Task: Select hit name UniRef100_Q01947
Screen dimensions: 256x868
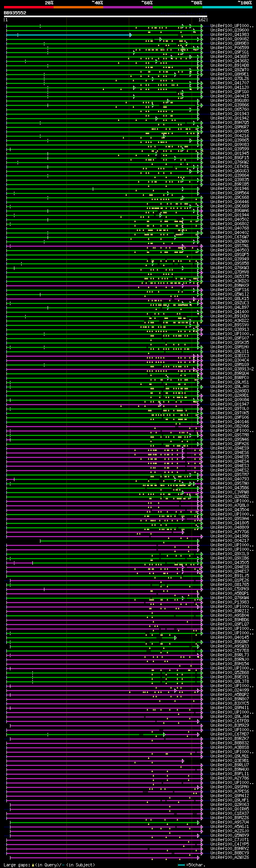Action: [x=230, y=404]
